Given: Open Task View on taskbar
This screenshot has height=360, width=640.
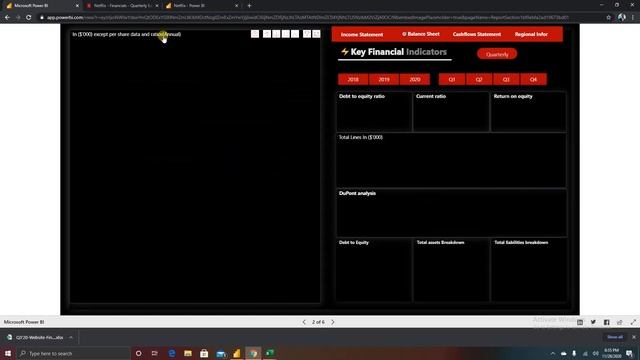Looking at the screenshot, I should (155, 353).
